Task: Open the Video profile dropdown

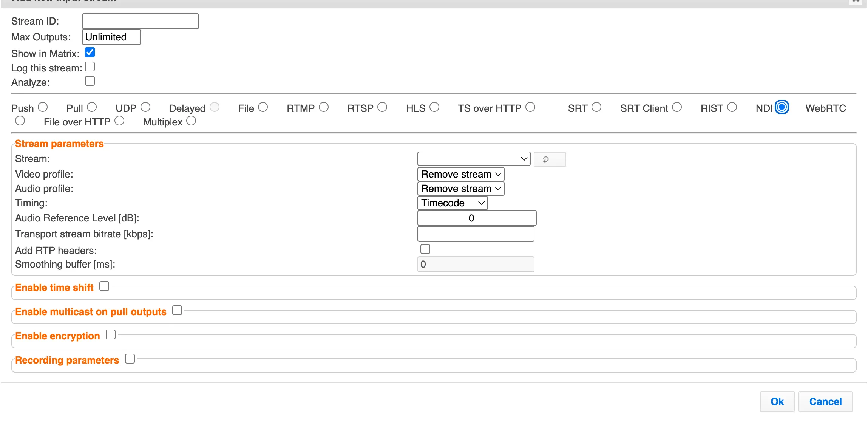Action: point(461,174)
